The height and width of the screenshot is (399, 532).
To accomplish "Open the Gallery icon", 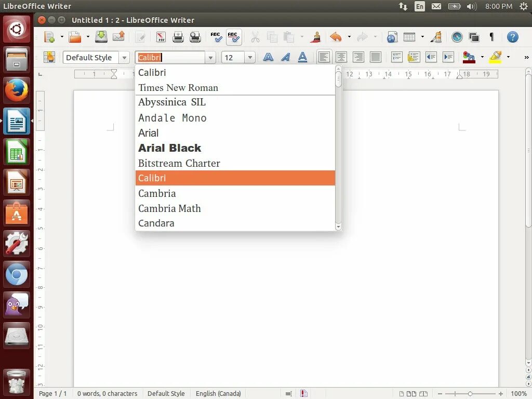I will coord(474,37).
